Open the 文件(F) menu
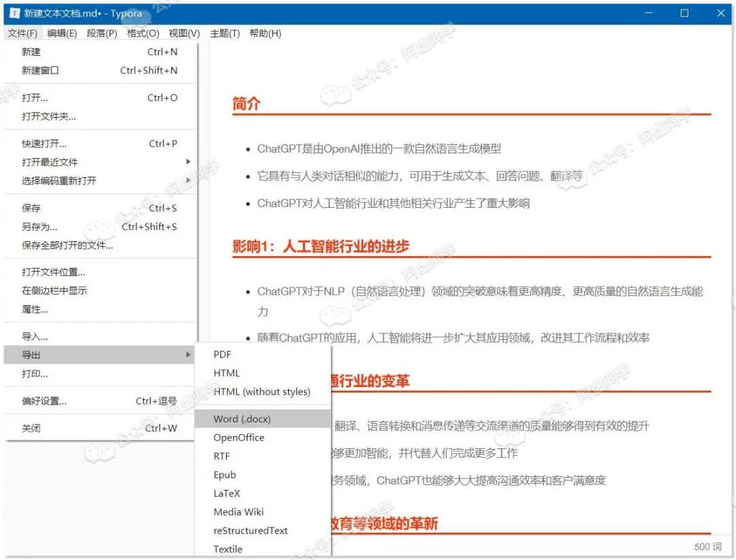This screenshot has width=736, height=560. [x=22, y=33]
